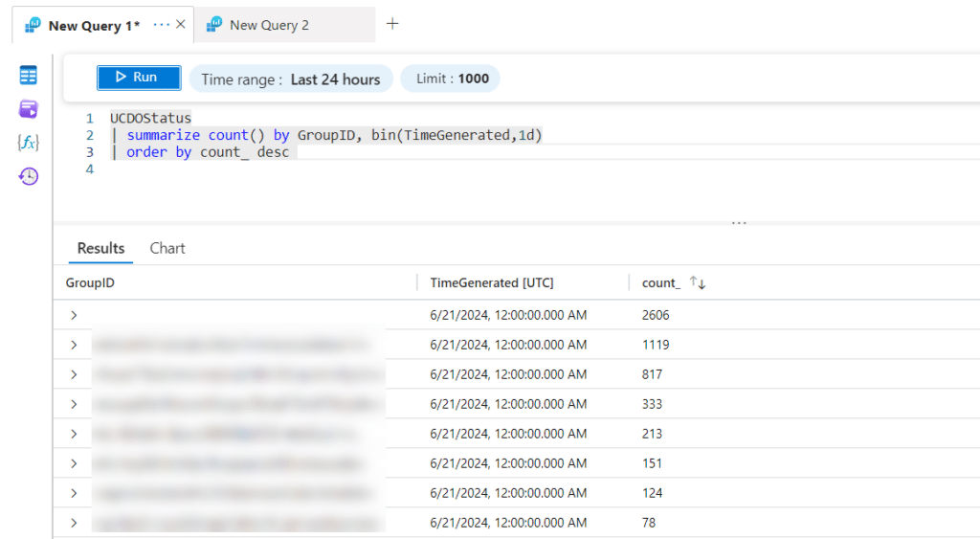Expand the row with count 2606
Image resolution: width=980 pixels, height=539 pixels.
point(74,315)
